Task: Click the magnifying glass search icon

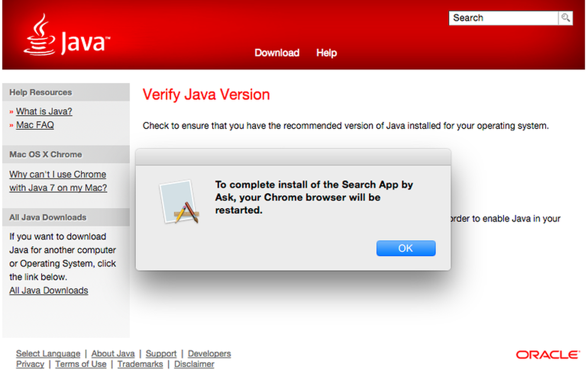Action: [x=566, y=18]
